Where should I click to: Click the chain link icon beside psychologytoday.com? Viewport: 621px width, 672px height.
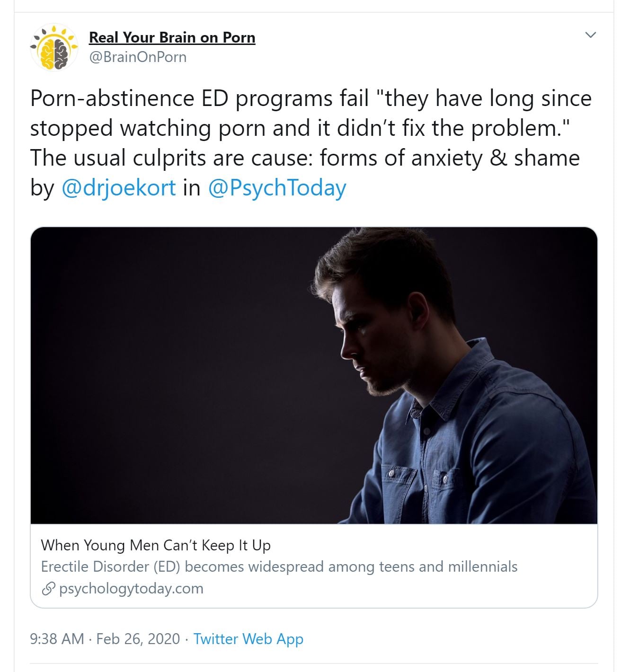48,589
